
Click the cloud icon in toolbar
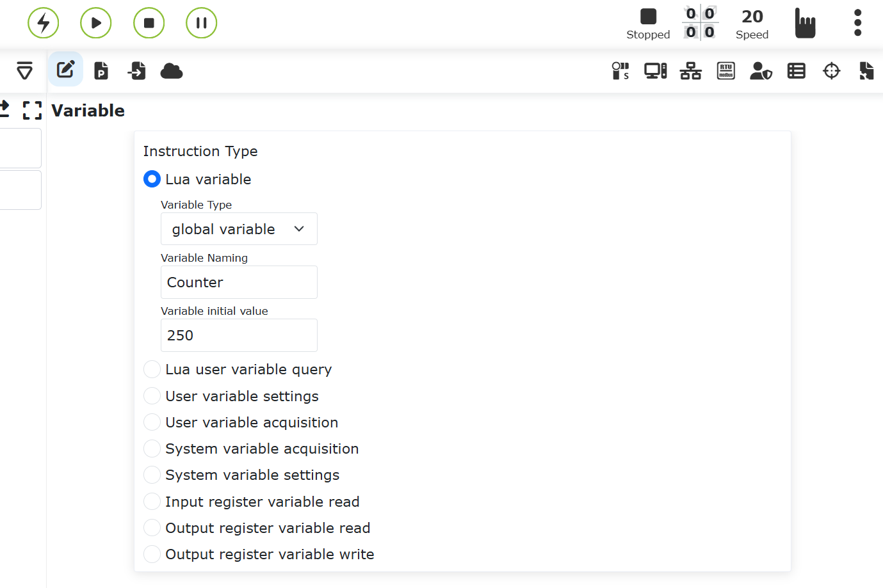(171, 71)
